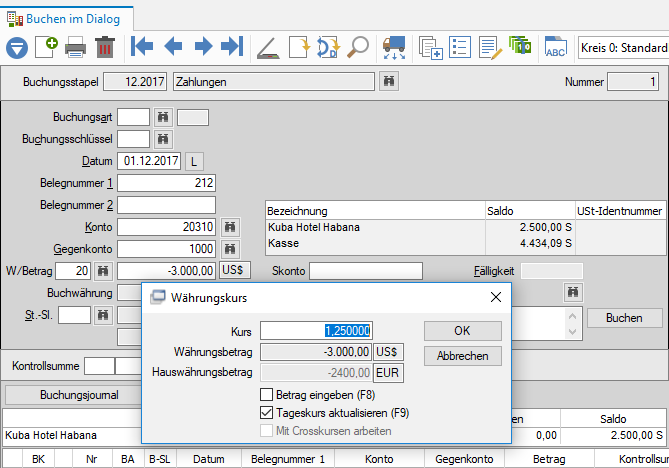Click the Buchungsart input field
The width and height of the screenshot is (669, 468).
point(134,117)
